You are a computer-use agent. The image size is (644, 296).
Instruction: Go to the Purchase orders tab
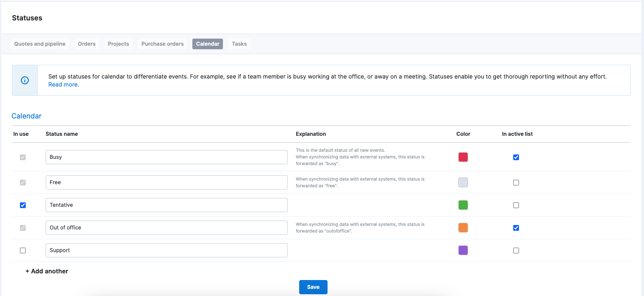click(x=163, y=44)
